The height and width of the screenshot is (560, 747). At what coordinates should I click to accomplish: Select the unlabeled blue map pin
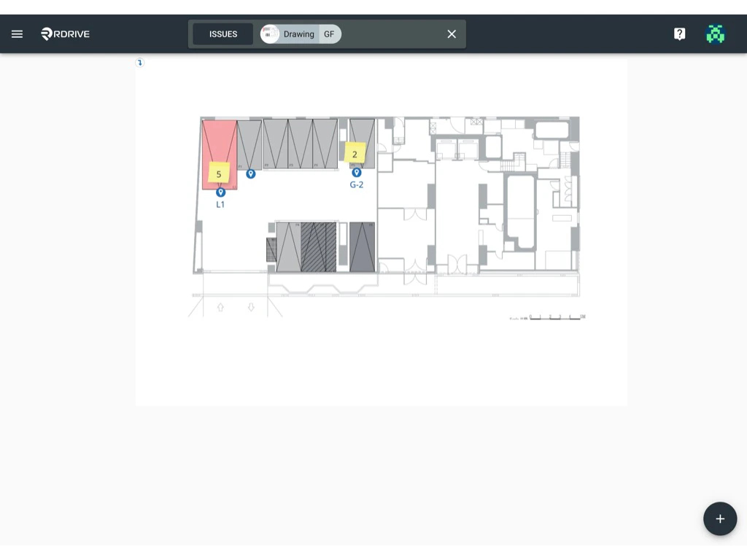pyautogui.click(x=251, y=174)
